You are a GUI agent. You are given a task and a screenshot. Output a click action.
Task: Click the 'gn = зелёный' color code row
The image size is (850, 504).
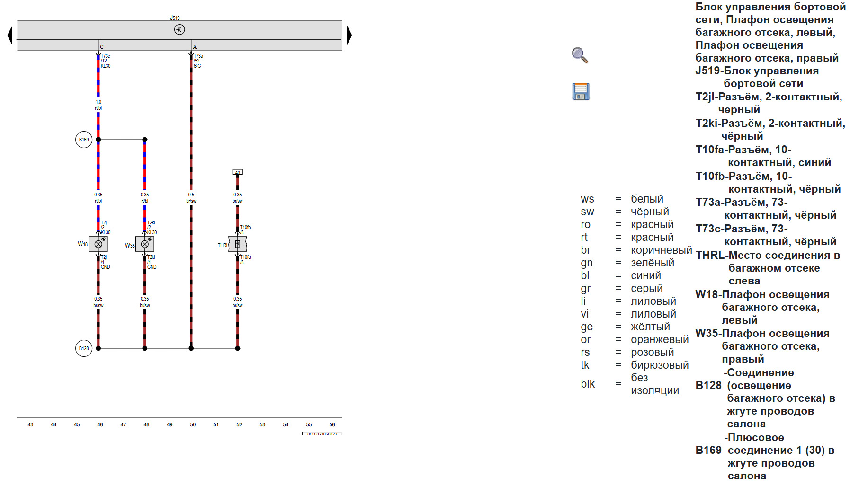pyautogui.click(x=628, y=263)
